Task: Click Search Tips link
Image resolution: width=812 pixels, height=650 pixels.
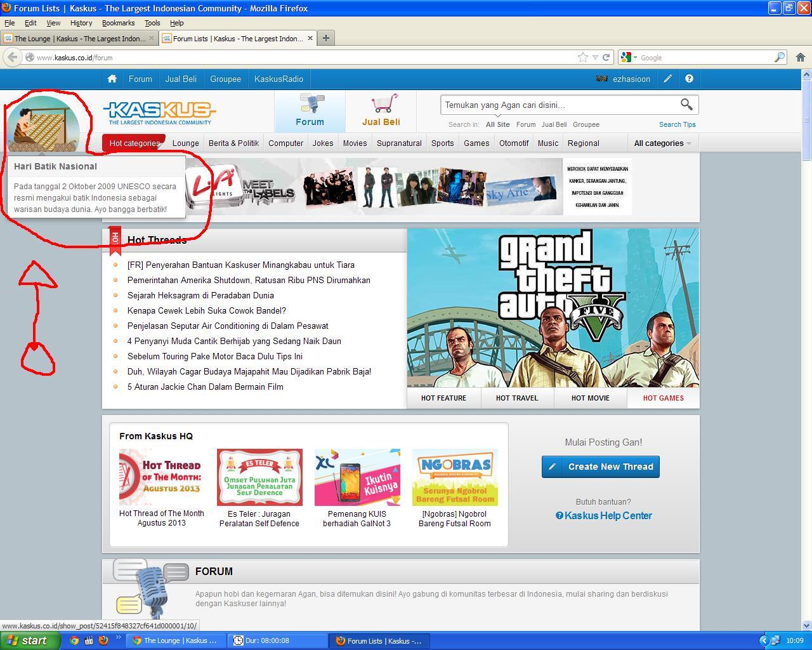Action: 677,124
